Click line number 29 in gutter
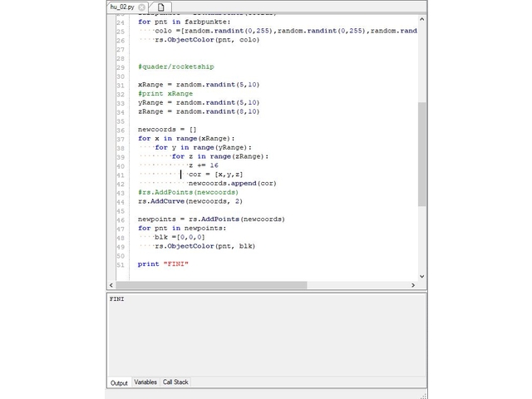This screenshot has height=399, width=532. tap(121, 67)
